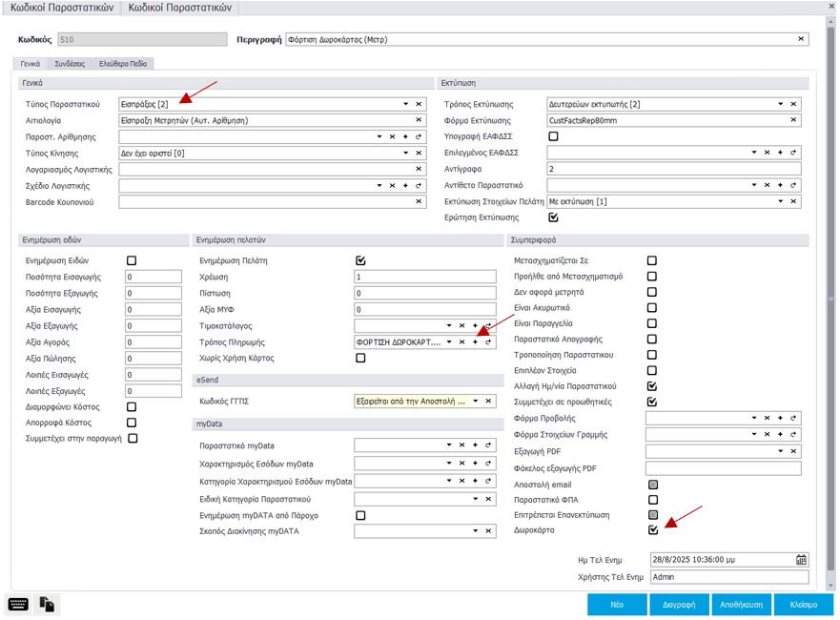Add new entry in Κωδικός ΓΓΠΣ field
Screen dimensions: 840x620
474,402
